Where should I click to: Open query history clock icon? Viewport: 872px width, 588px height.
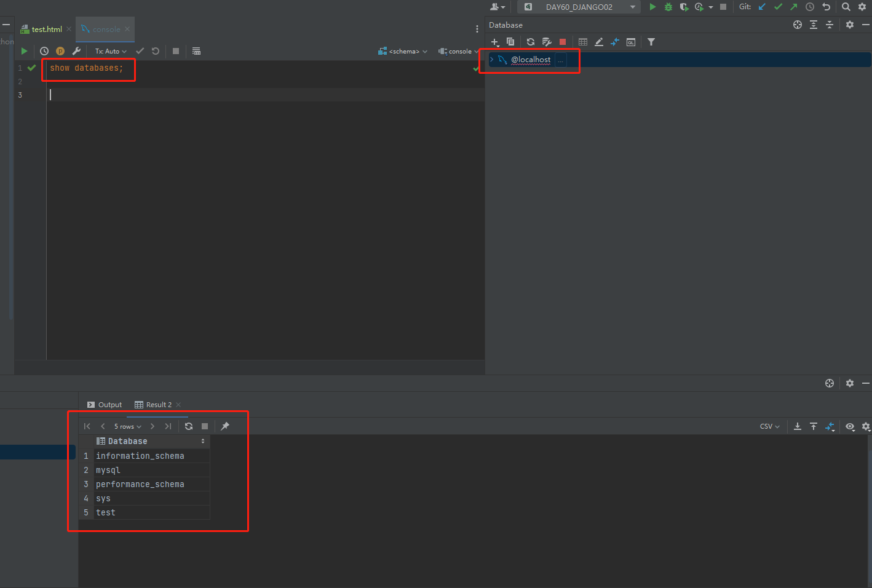point(44,51)
